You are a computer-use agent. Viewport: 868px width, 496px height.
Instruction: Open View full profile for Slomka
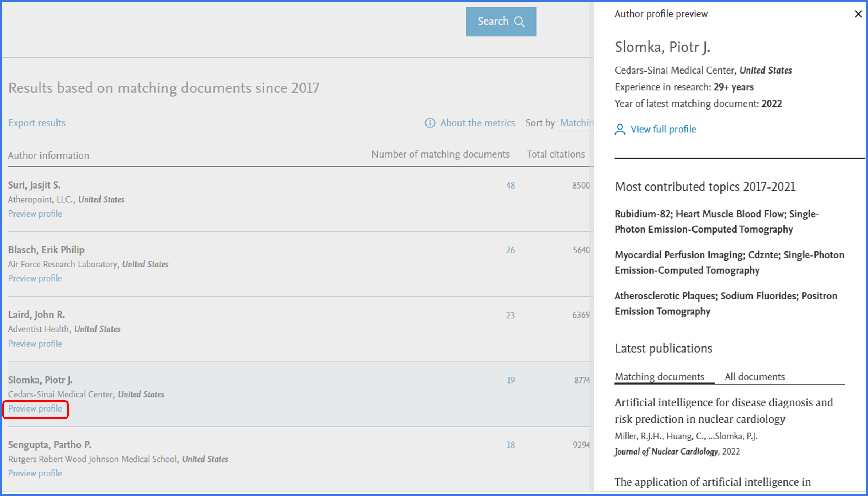point(663,129)
